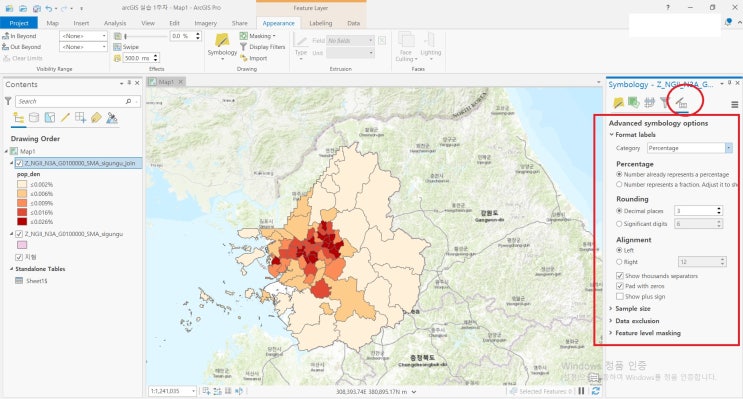Click the Import symbology icon
The height and width of the screenshot is (399, 743).
point(244,58)
